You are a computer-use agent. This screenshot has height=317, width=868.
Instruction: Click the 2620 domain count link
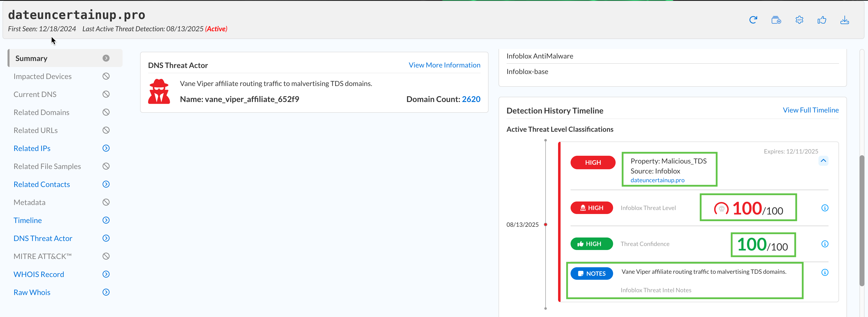coord(471,99)
